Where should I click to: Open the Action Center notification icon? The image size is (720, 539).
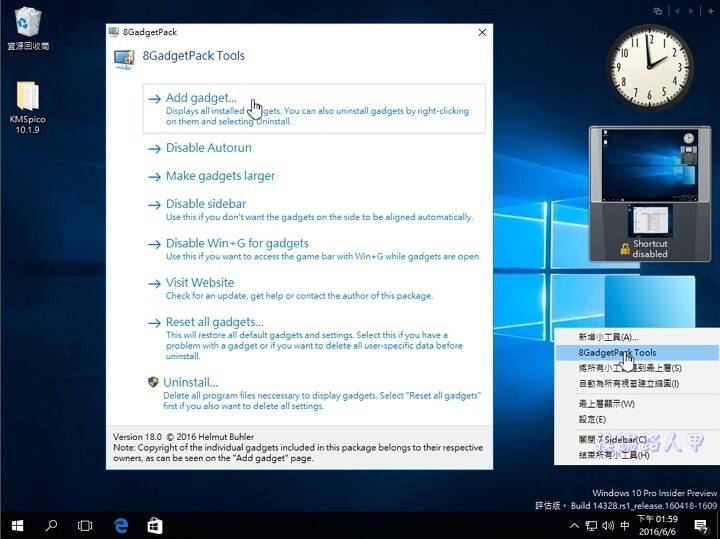click(x=701, y=526)
